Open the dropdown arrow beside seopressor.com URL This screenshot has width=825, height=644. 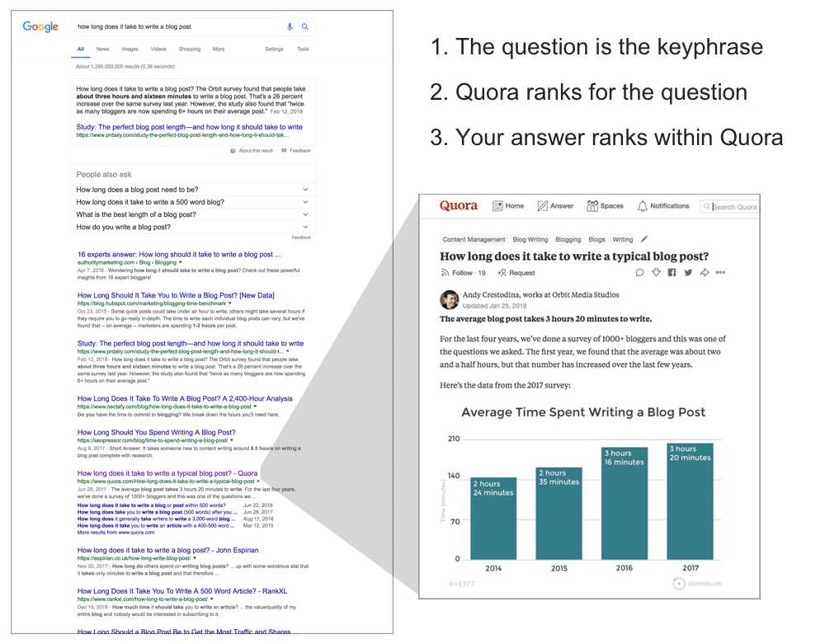point(232,440)
